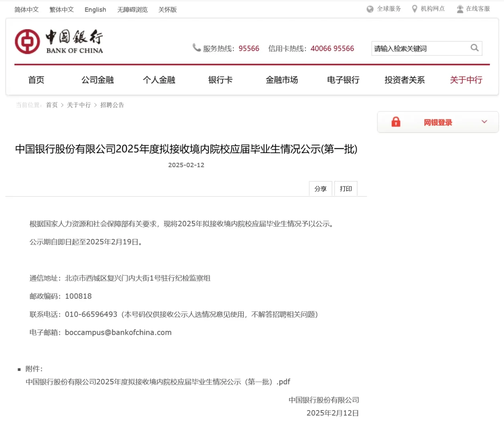Click the phone handset hotline icon
504x433 pixels.
[x=196, y=48]
